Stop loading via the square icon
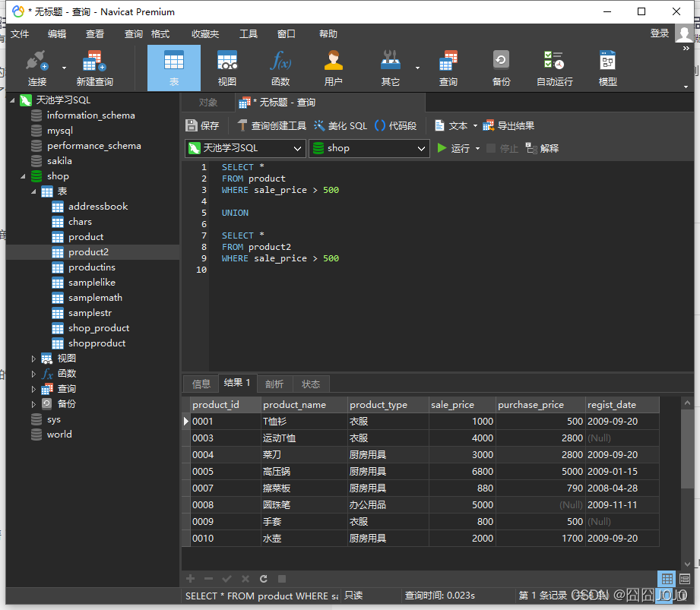Screen dimensions: 700x610 click(x=282, y=579)
